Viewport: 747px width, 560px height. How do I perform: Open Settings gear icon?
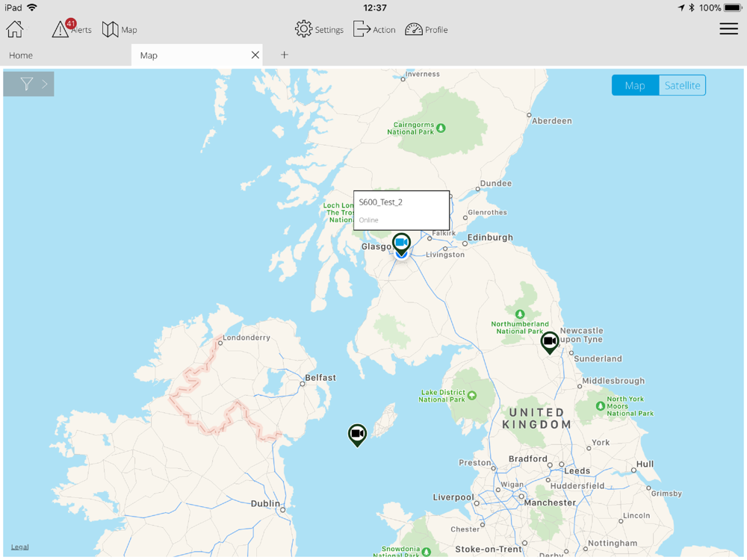pos(319,30)
